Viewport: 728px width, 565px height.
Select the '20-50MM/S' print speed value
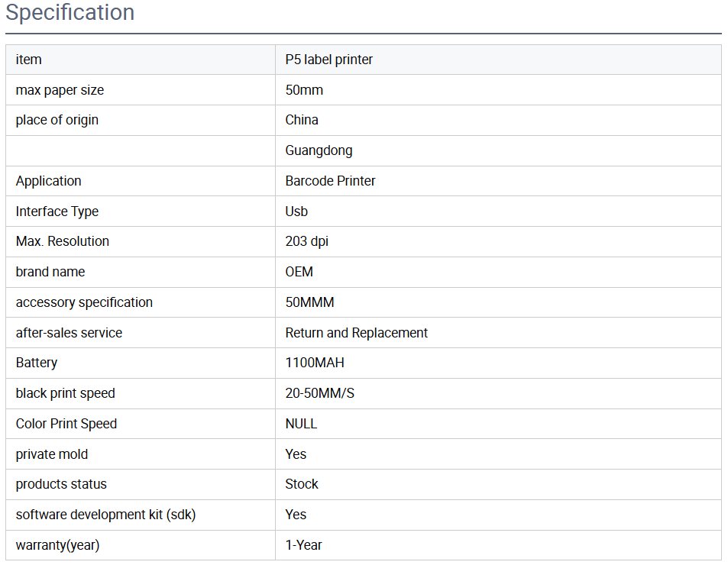[x=319, y=393]
